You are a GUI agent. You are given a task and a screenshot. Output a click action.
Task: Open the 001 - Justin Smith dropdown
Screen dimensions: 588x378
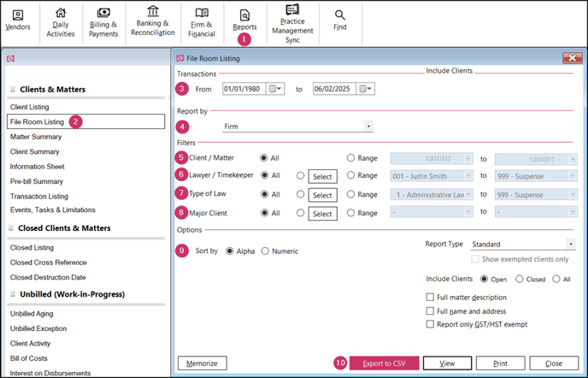coord(468,175)
